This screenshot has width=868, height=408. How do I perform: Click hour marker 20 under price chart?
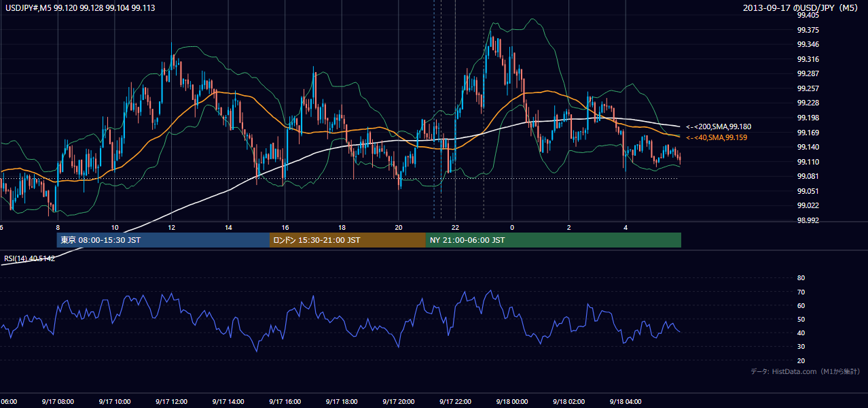399,227
